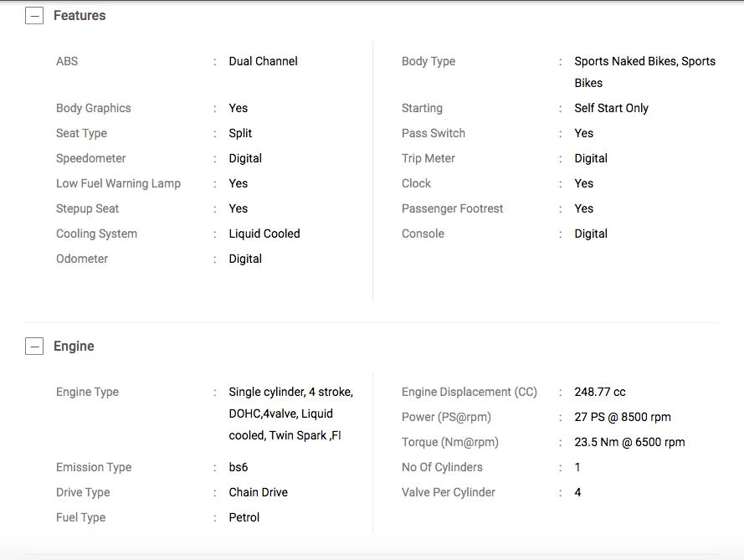This screenshot has width=744, height=560.
Task: Click the Features section heading
Action: pos(80,16)
